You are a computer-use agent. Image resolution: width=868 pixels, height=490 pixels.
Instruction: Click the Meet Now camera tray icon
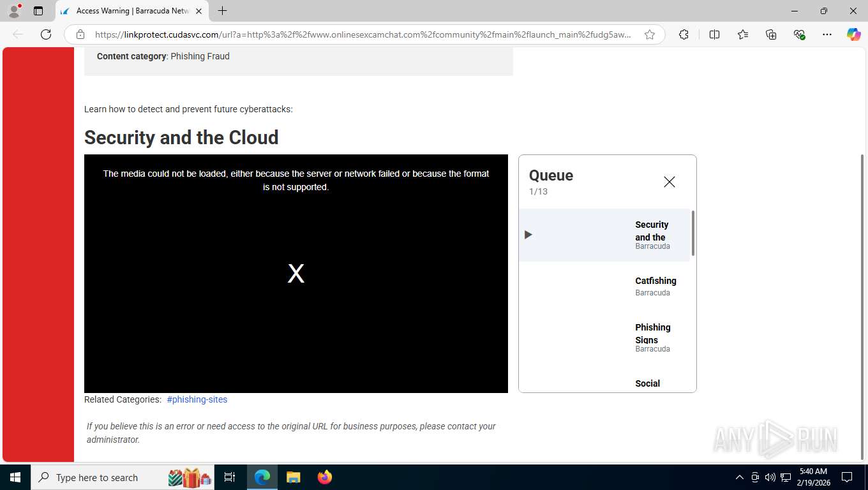pyautogui.click(x=755, y=477)
